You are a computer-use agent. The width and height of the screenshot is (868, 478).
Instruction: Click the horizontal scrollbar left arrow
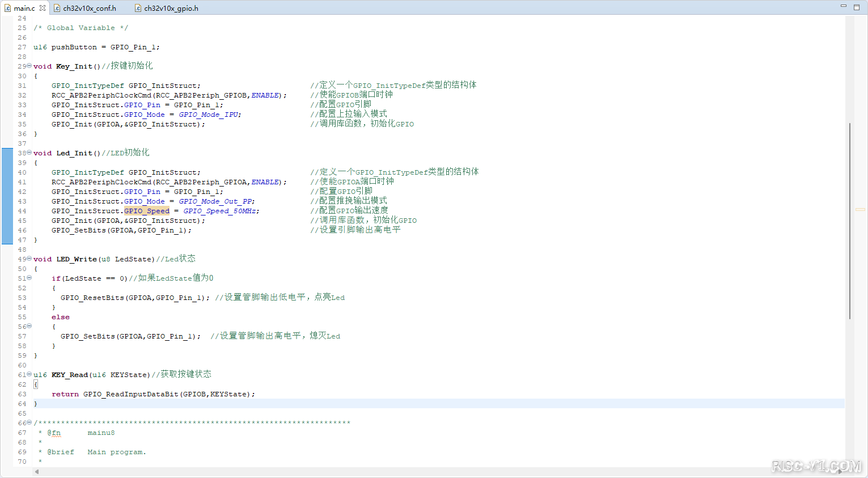pos(37,471)
